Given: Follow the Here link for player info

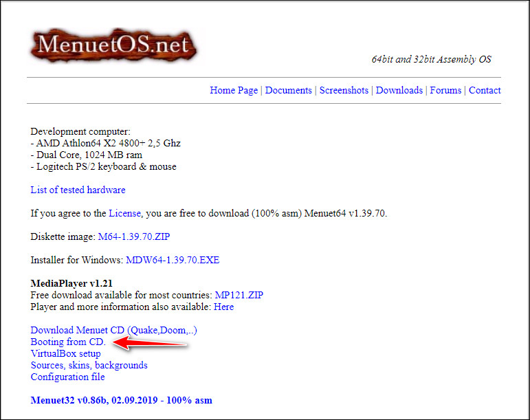Looking at the screenshot, I should 224,307.
